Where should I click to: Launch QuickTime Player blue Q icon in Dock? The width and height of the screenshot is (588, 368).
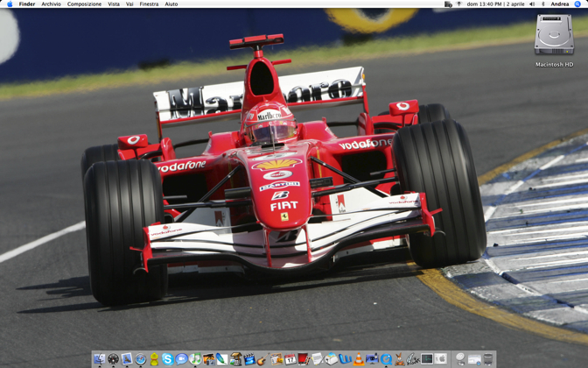click(386, 359)
